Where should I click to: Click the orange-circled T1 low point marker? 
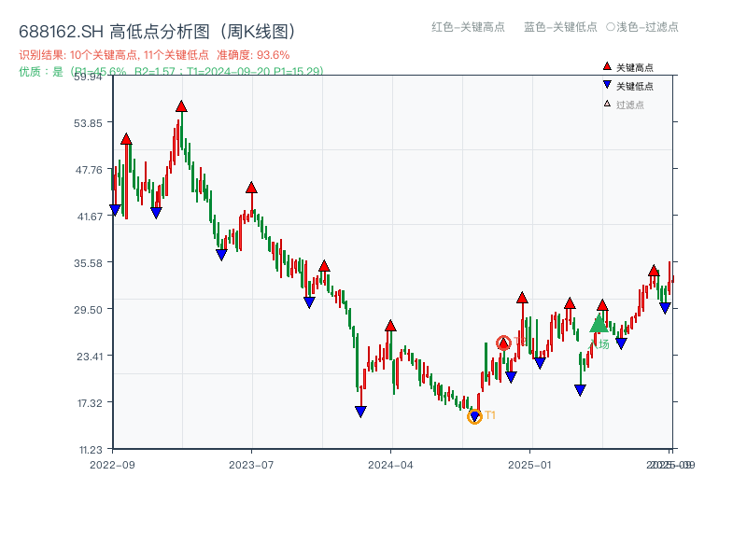pos(474,416)
